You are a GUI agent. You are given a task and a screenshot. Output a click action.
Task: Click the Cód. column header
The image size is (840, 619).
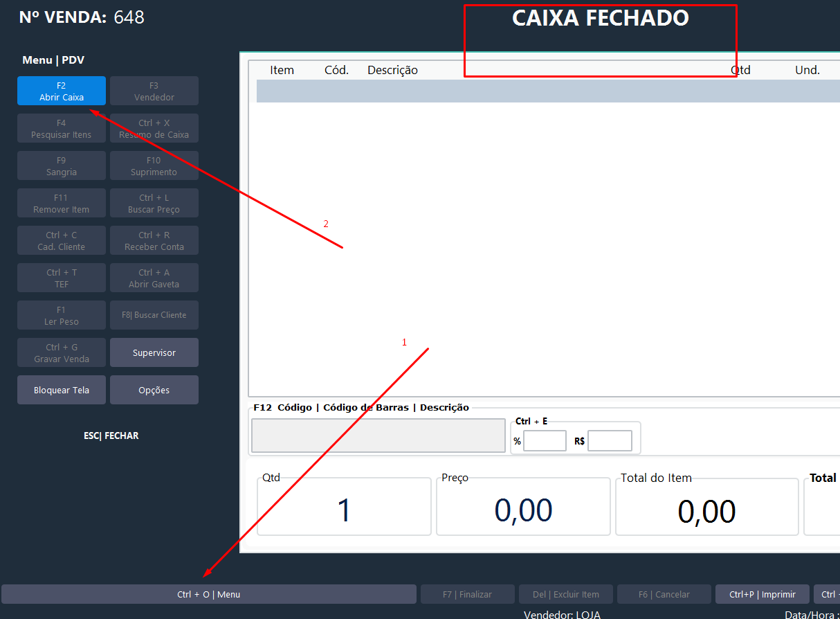point(337,70)
